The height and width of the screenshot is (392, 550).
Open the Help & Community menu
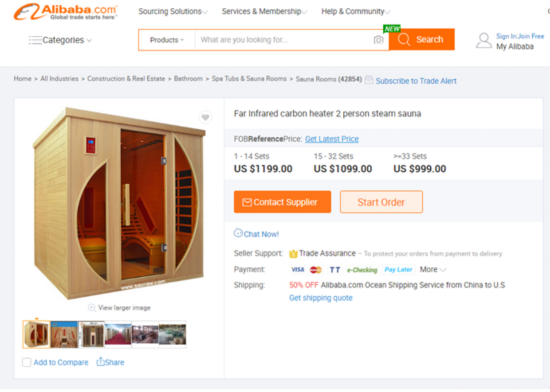[x=356, y=12]
